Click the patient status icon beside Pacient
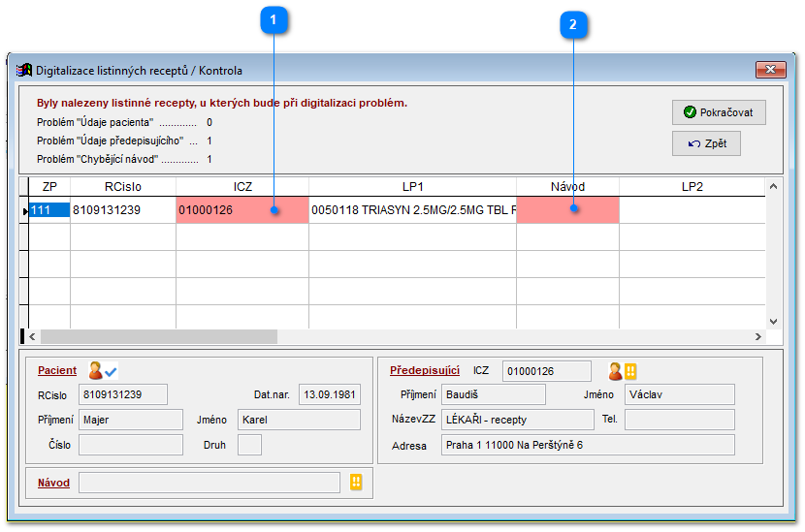Viewport: 805px width, 532px height. tap(103, 370)
